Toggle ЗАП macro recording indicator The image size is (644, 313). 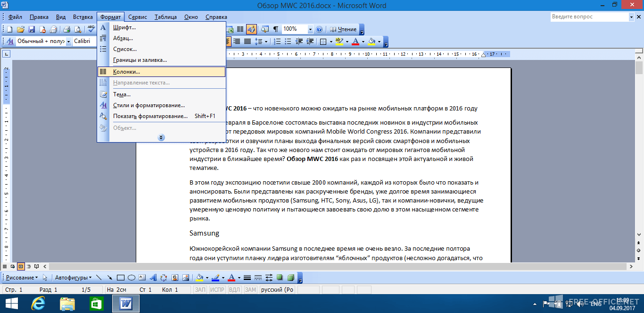200,290
